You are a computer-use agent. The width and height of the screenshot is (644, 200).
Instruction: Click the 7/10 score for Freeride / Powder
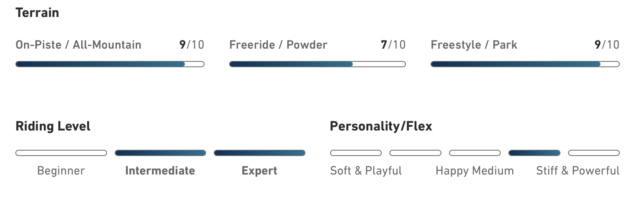(x=393, y=45)
